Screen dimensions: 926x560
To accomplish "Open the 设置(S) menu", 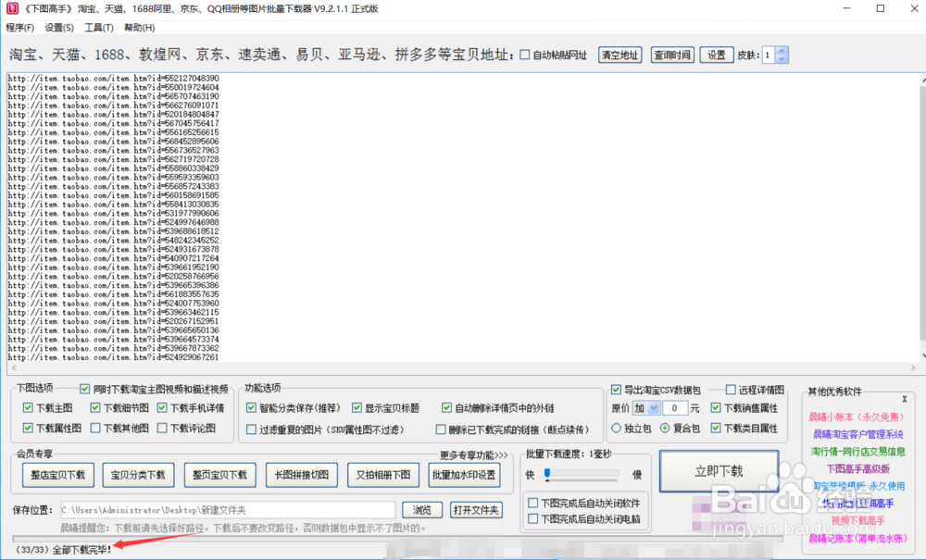I will (x=59, y=28).
